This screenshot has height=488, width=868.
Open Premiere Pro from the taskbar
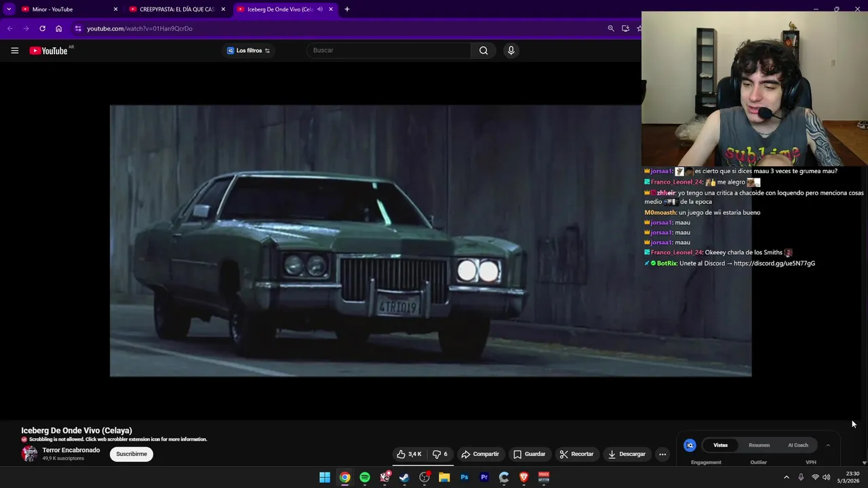(484, 477)
